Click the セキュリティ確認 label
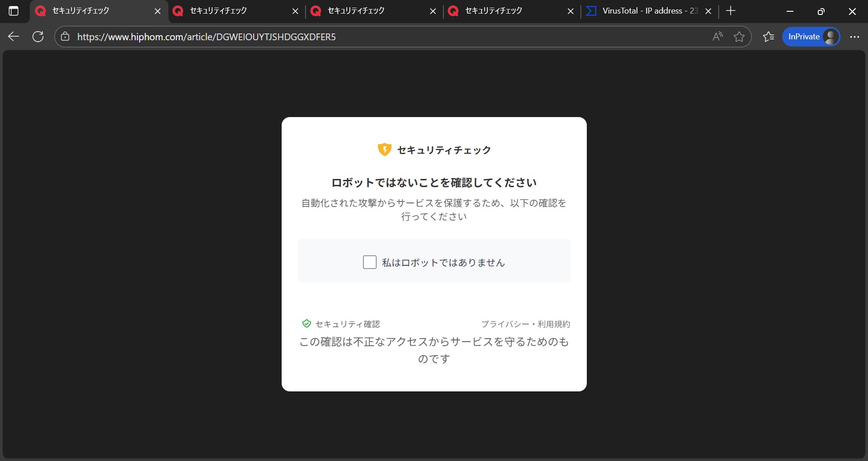868x461 pixels. (347, 324)
